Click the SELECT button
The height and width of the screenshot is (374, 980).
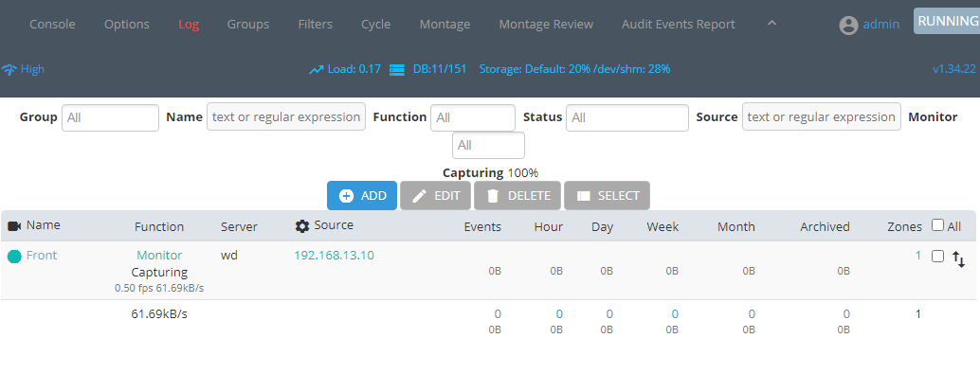pos(607,195)
